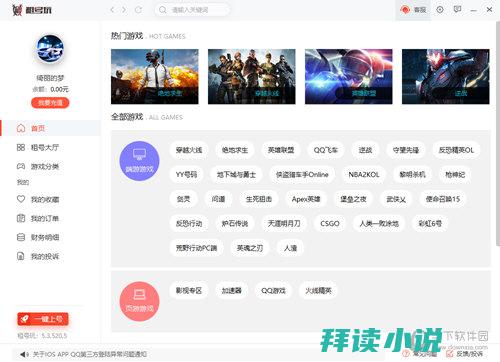Refresh the page with the reload icon
The width and height of the screenshot is (500, 362).
138,10
